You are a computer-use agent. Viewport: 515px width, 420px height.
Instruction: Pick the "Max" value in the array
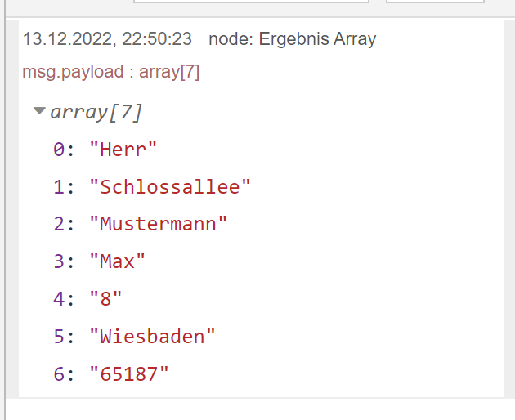(117, 261)
